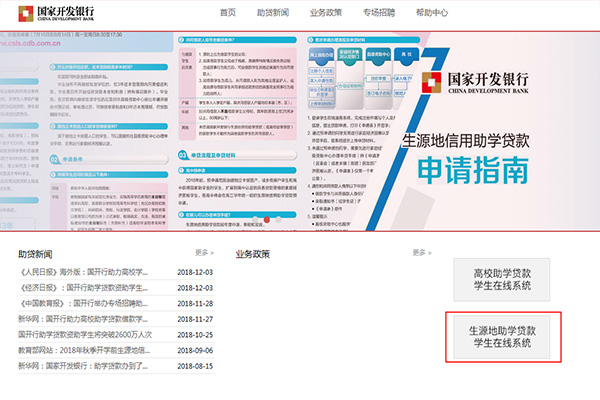The image size is (600, 400).
Task: Open 高校助学贷款 学生在线系统 button
Action: (x=502, y=279)
